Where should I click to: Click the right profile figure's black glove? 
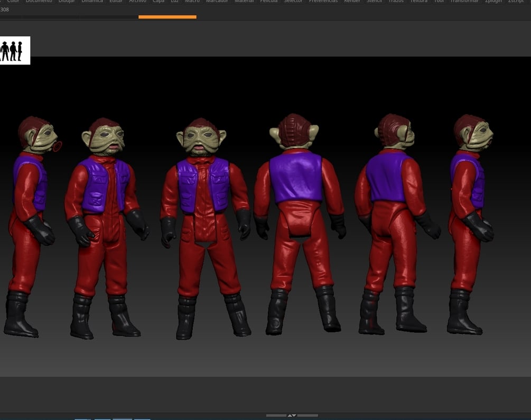[x=478, y=227]
